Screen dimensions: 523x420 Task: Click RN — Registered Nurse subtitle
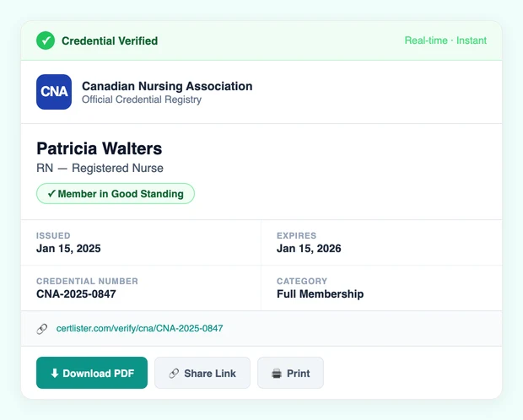(x=100, y=168)
